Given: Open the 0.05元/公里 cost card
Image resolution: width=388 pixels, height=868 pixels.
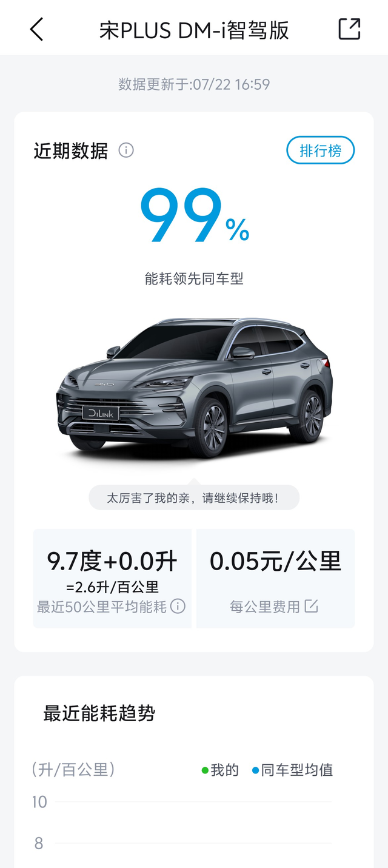Looking at the screenshot, I should 276,578.
